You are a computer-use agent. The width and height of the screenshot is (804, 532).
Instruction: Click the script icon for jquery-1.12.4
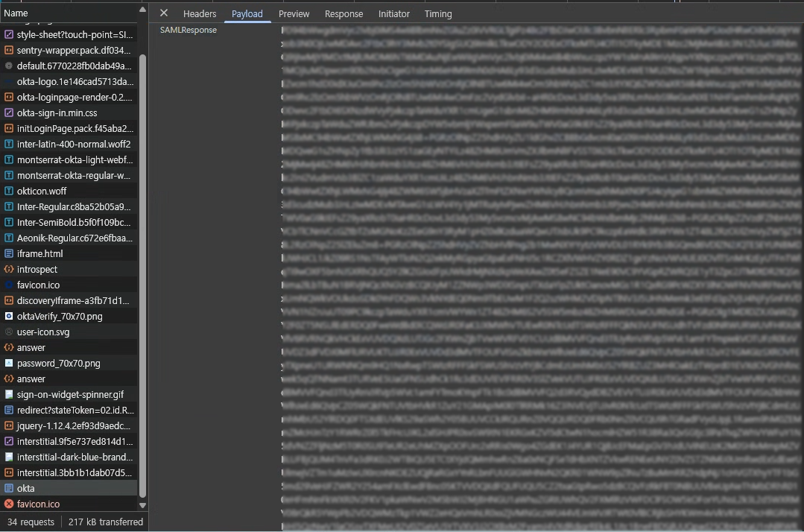point(9,425)
